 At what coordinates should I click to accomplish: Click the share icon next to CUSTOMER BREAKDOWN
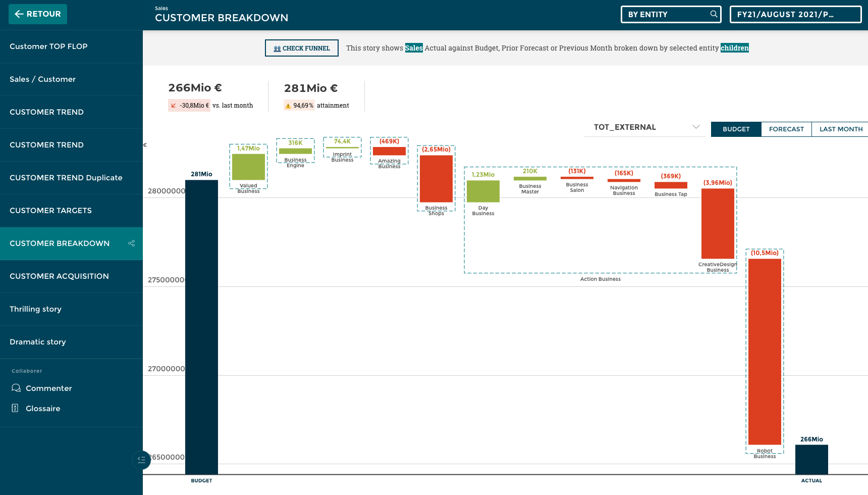click(x=130, y=243)
